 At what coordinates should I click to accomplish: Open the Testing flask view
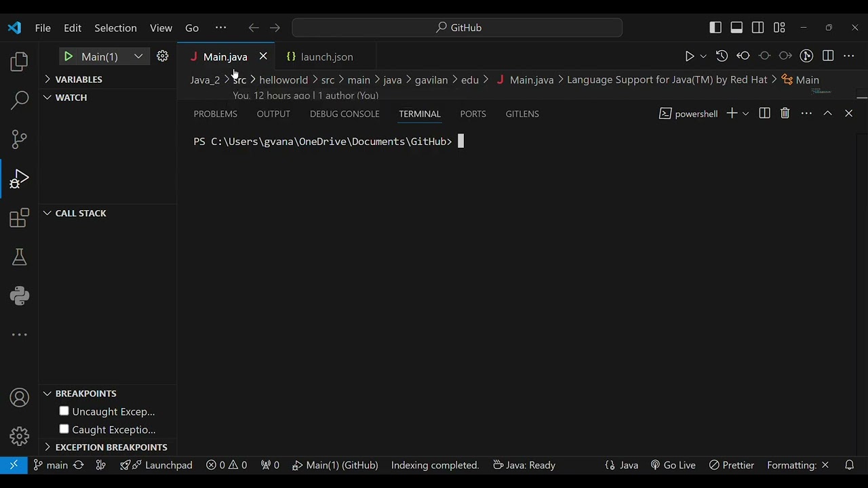tap(19, 257)
